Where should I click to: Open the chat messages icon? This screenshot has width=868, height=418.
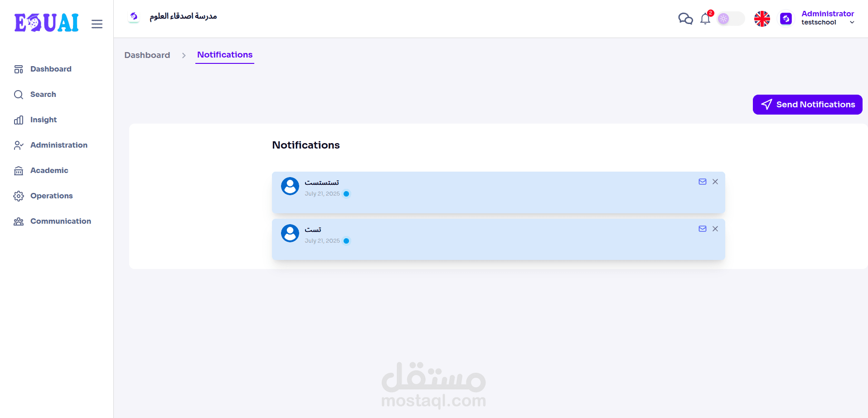click(685, 19)
